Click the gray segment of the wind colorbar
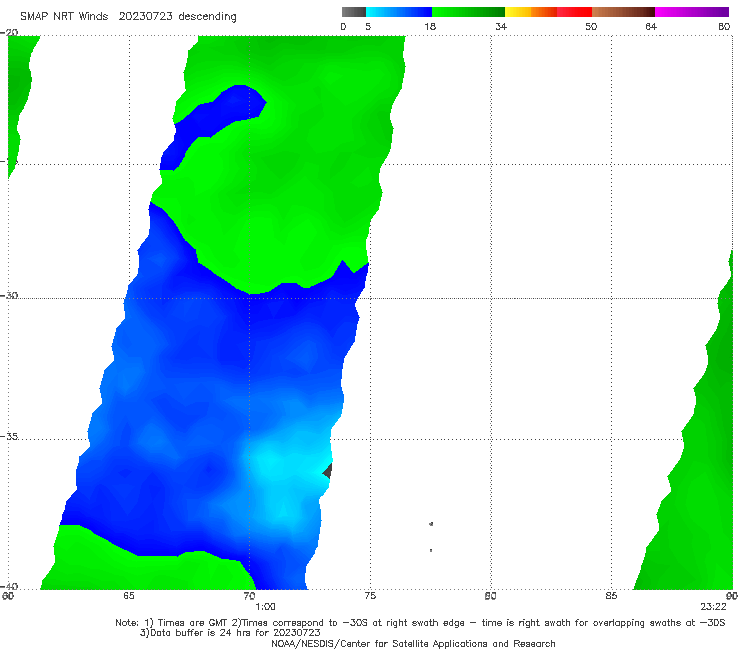 click(x=353, y=12)
